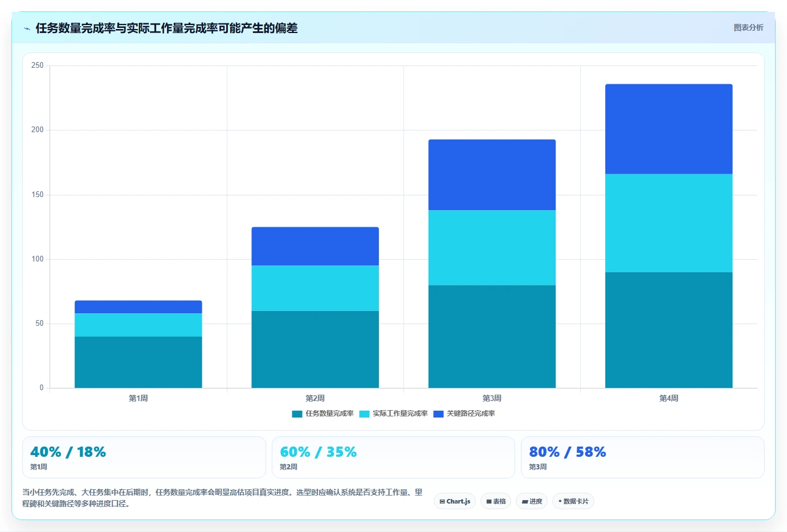Image resolution: width=787 pixels, height=532 pixels.
Task: Click the 第4周 实际工作量完成率 bar segment
Action: pos(669,223)
